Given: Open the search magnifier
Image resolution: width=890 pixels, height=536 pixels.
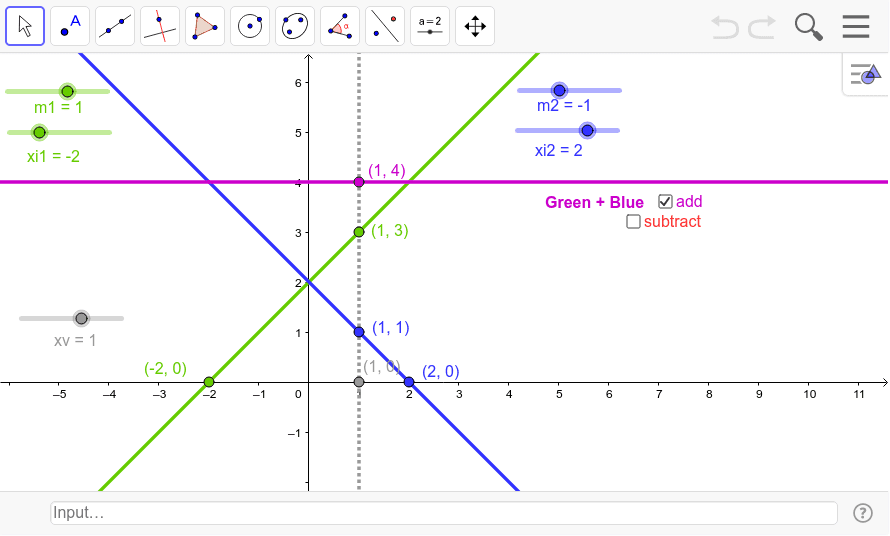Looking at the screenshot, I should click(x=808, y=27).
